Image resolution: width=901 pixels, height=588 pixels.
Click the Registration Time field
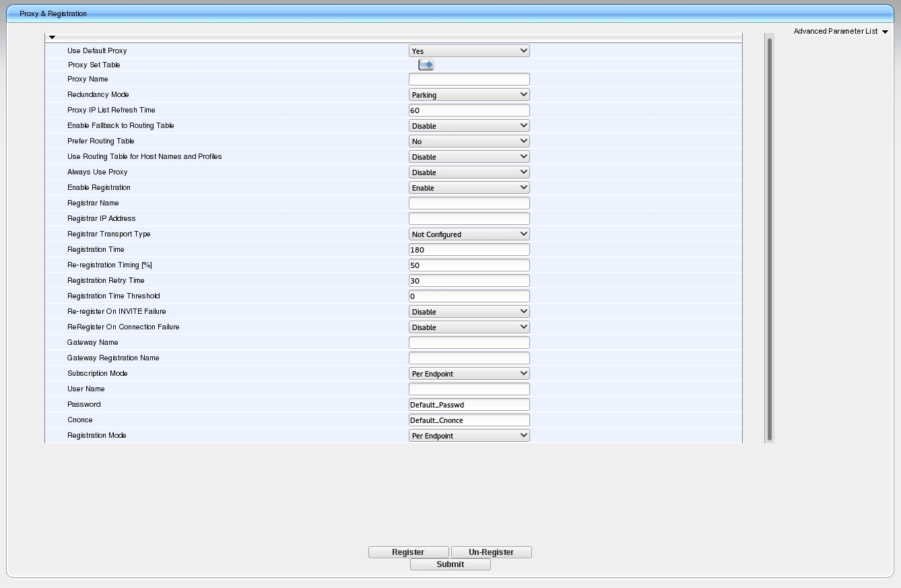pos(469,249)
